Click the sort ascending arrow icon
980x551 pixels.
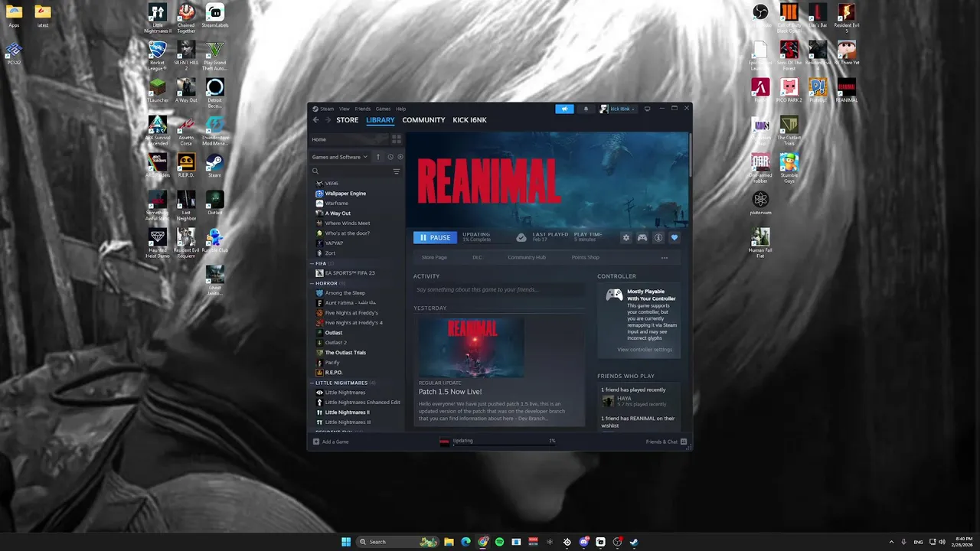click(x=378, y=157)
